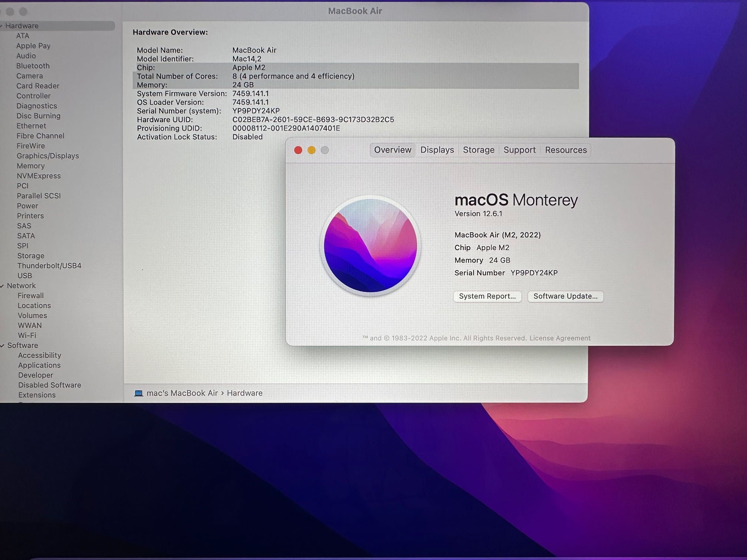Collapse the Network section in sidebar

[x=2, y=286]
